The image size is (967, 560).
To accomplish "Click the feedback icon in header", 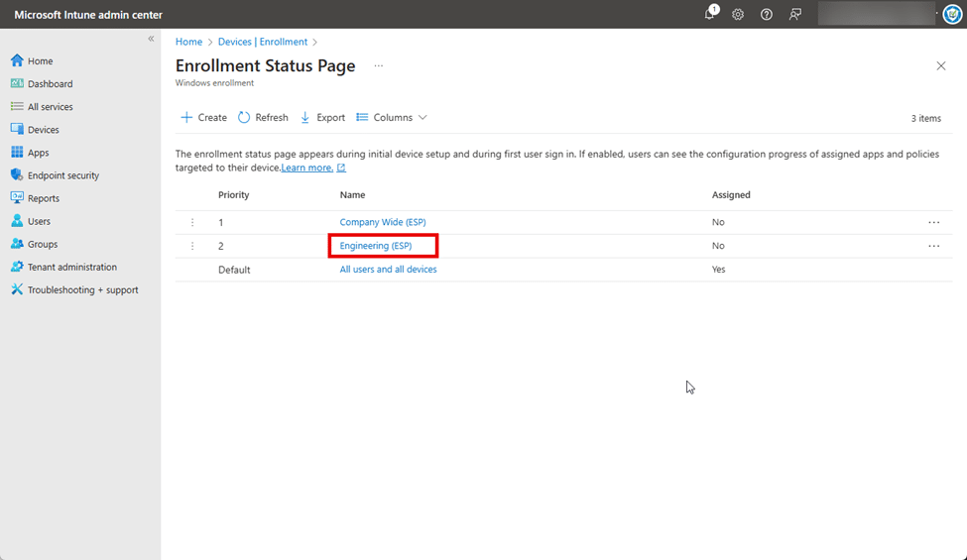I will (794, 15).
